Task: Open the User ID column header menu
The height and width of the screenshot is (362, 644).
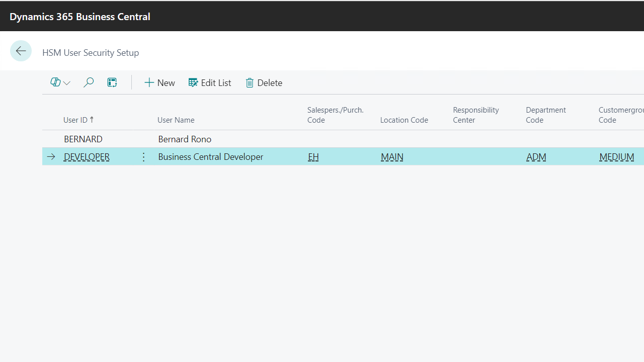Action: [78, 120]
